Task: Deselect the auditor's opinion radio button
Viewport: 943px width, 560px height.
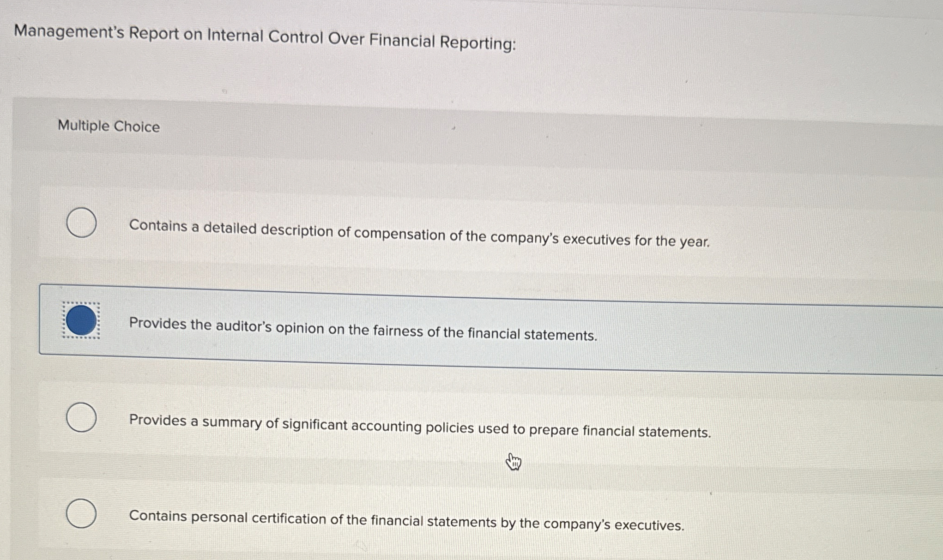Action: [x=81, y=319]
